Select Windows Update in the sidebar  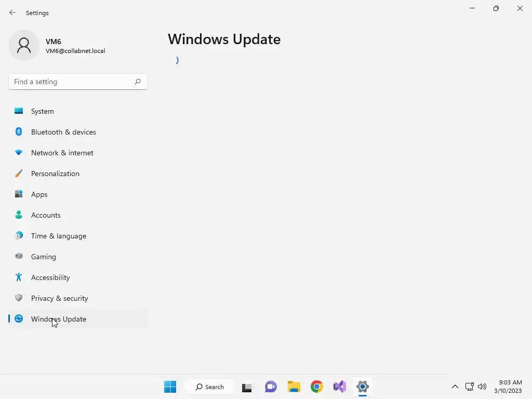click(78, 319)
